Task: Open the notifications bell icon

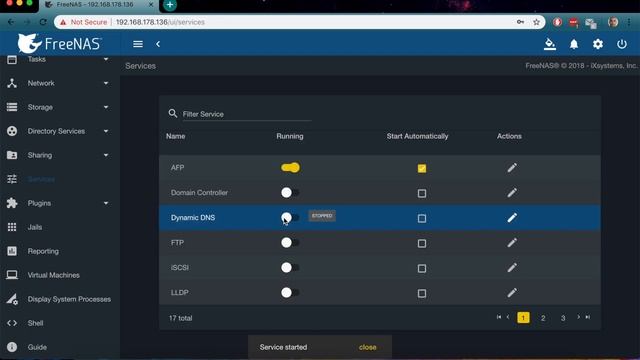Action: click(574, 44)
